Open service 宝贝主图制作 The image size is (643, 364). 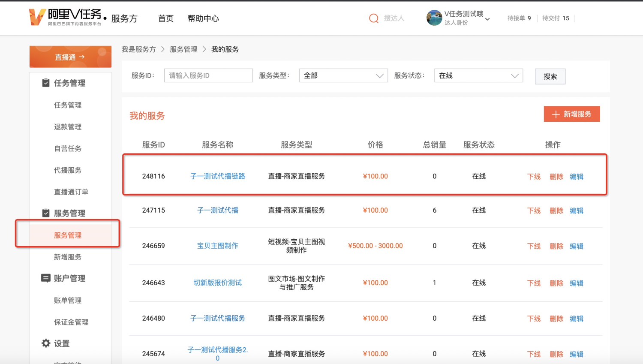[x=218, y=246]
